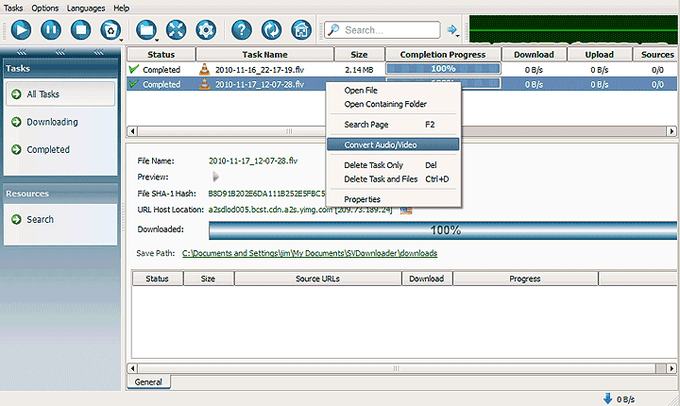Open the Save Path link
The image size is (680, 406).
(310, 253)
